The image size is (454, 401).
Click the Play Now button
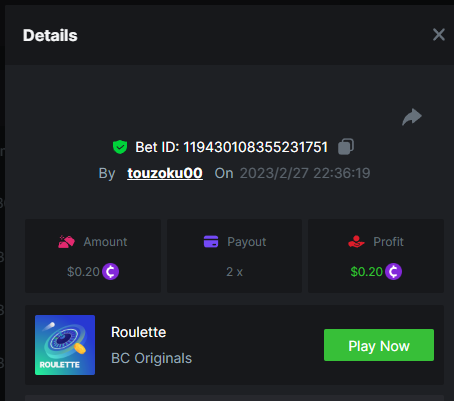point(379,345)
